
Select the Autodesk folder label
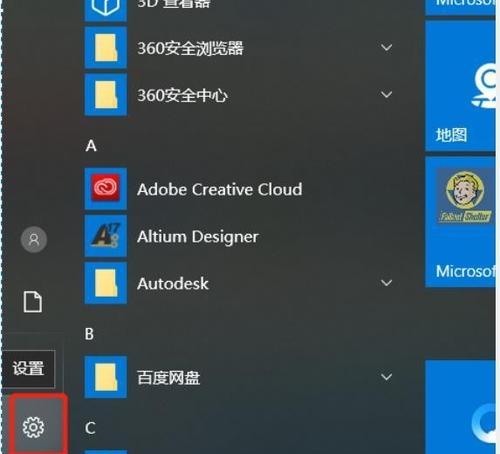[173, 284]
